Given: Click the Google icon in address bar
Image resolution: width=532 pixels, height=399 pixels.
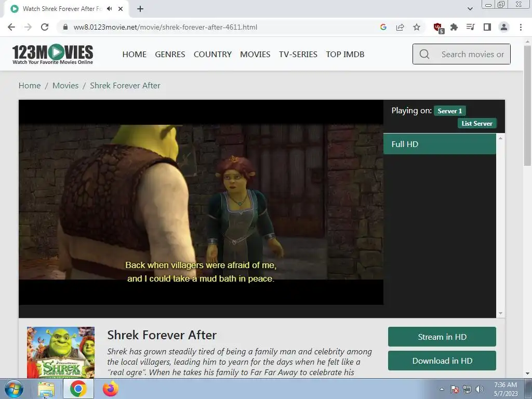Looking at the screenshot, I should coord(383,27).
